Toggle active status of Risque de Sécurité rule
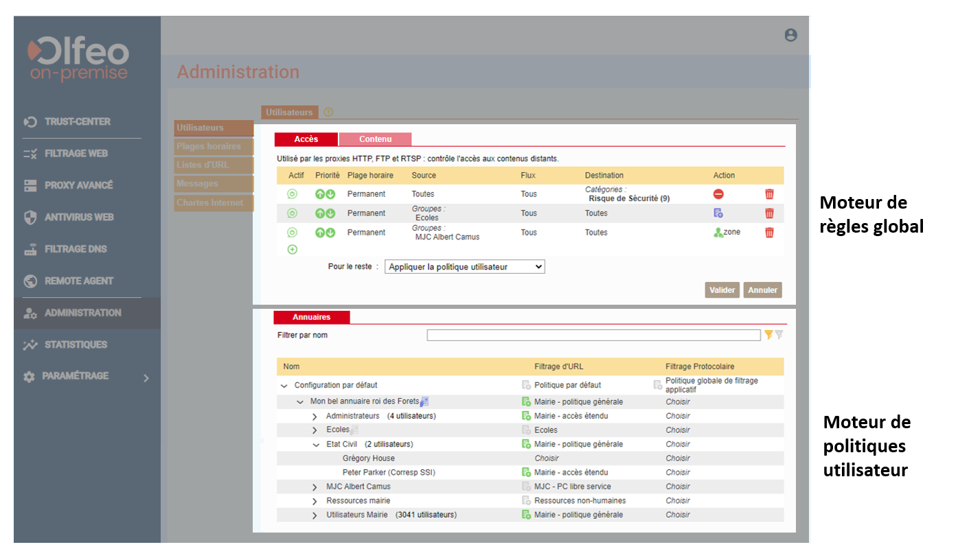958x560 pixels. coord(292,194)
